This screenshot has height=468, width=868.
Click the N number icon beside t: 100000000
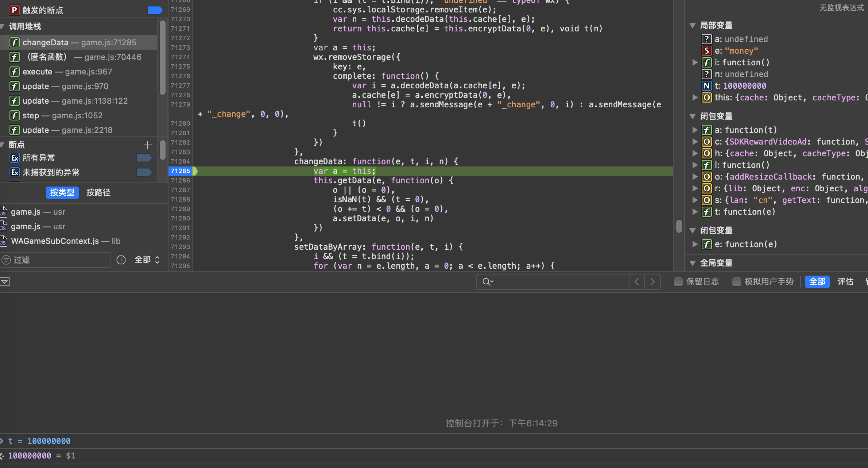tap(706, 86)
